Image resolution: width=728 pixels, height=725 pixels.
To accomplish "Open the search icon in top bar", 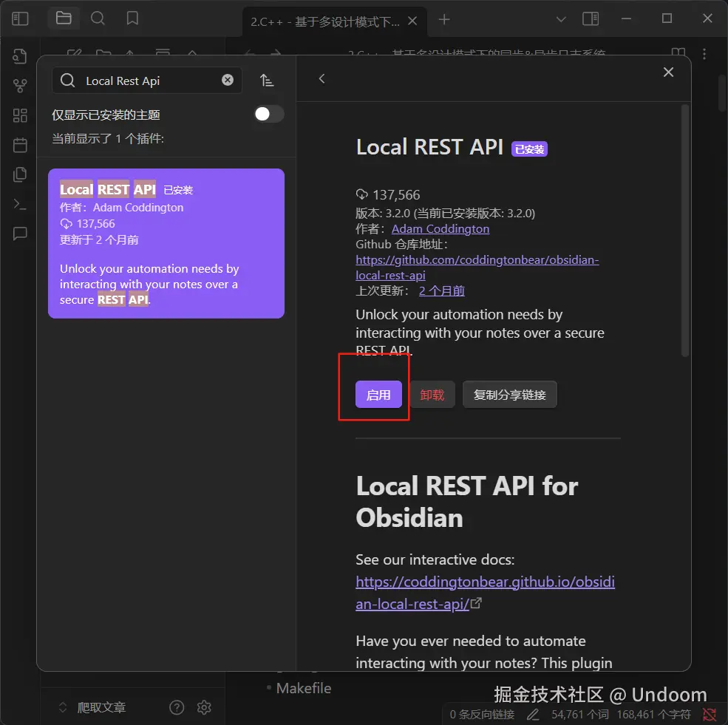I will click(x=98, y=18).
